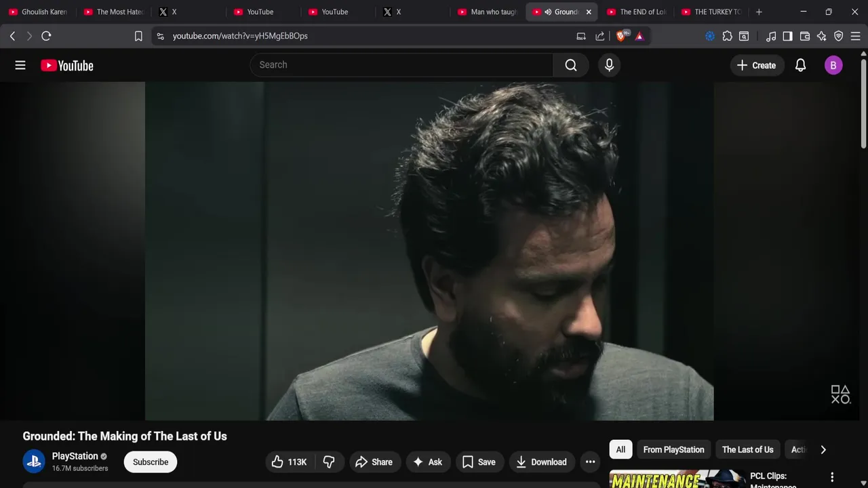
Task: Start voice search with microphone icon
Action: pyautogui.click(x=609, y=65)
